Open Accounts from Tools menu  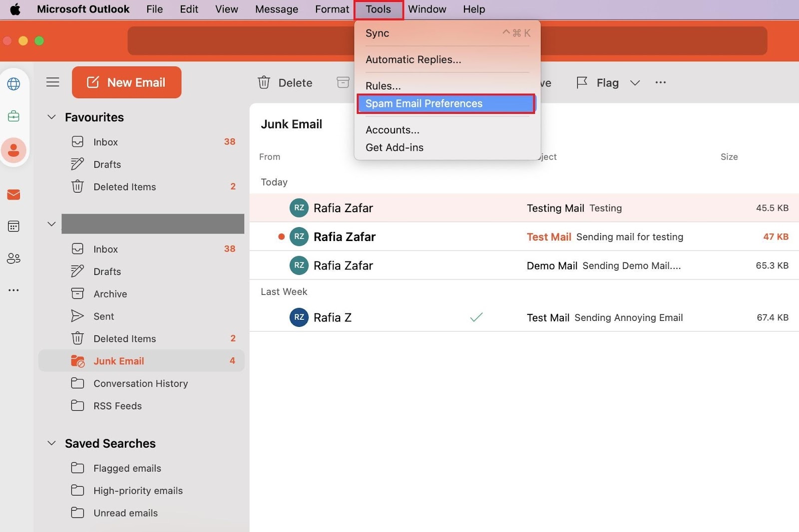click(447, 130)
